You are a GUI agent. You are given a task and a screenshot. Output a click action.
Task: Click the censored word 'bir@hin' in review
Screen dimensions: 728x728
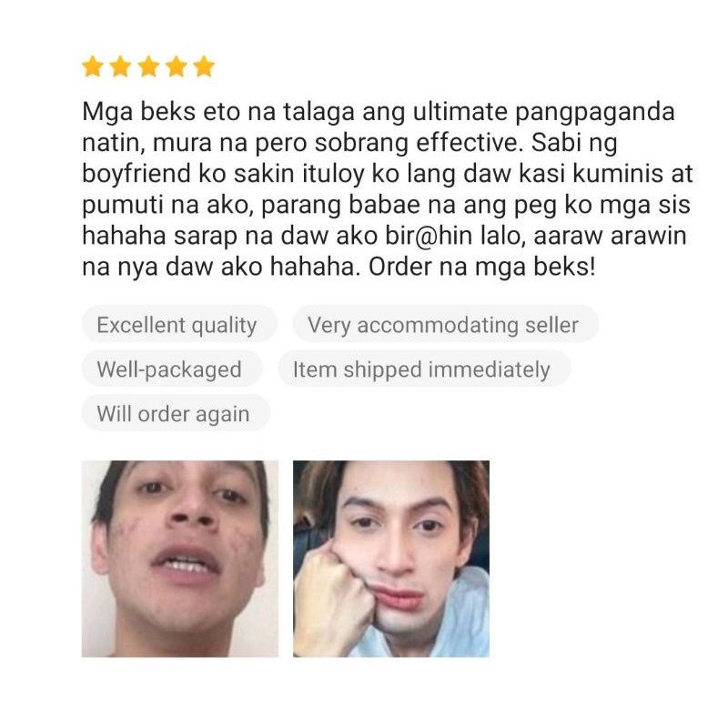(429, 237)
